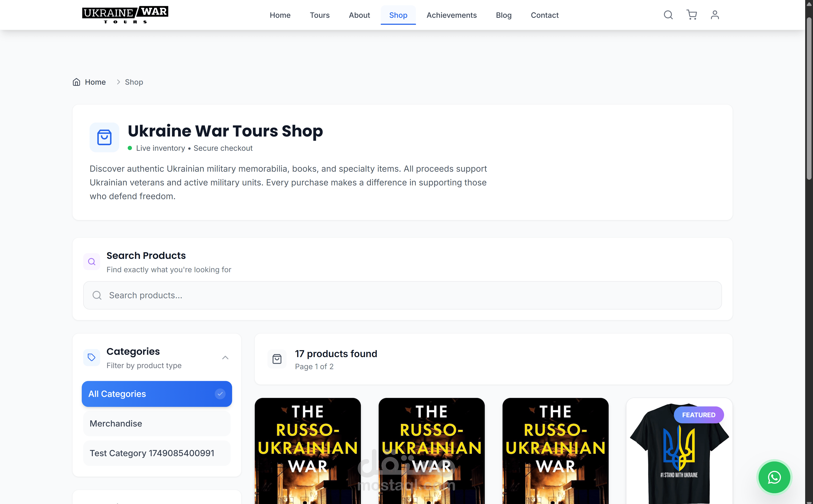Select Test Category 1749085400991 filter
Viewport: 813px width, 504px height.
157,453
